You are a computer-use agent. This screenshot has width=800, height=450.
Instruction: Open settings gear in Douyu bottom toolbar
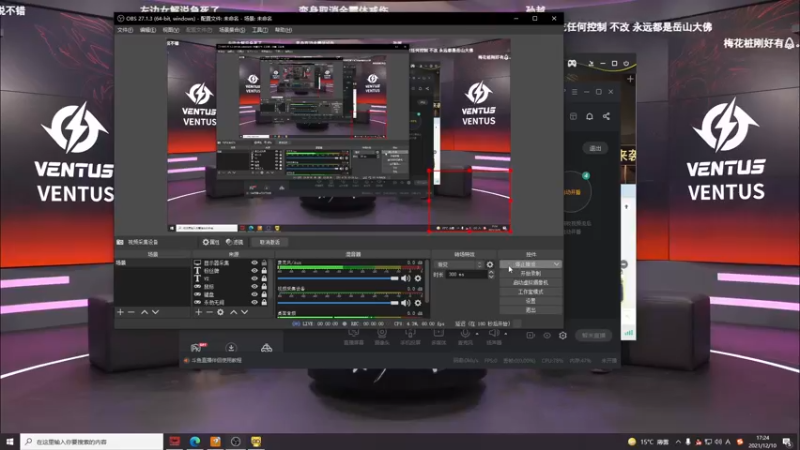pyautogui.click(x=563, y=335)
